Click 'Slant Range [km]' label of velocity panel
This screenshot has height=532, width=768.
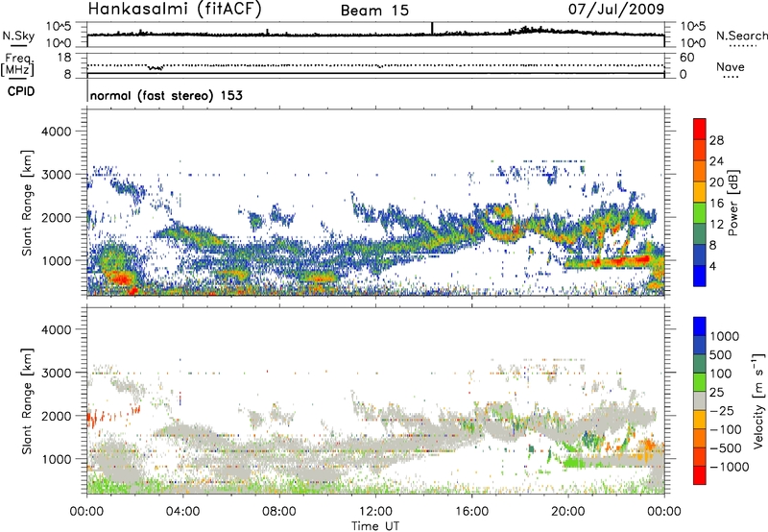(x=27, y=400)
